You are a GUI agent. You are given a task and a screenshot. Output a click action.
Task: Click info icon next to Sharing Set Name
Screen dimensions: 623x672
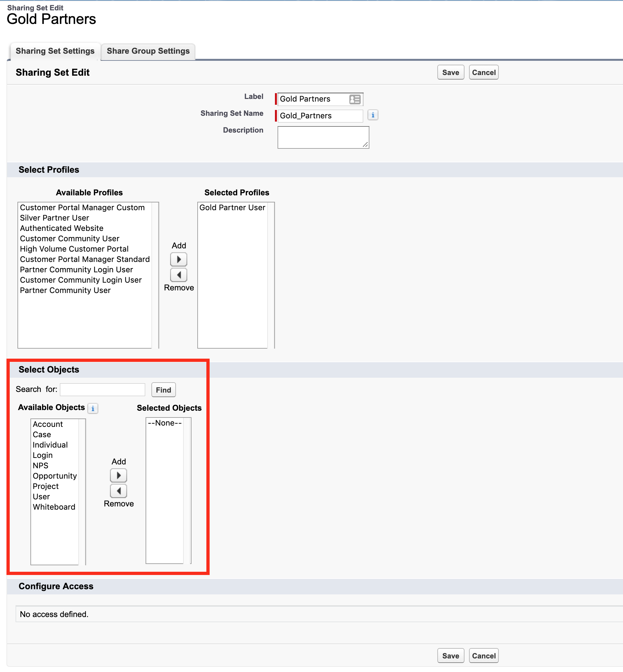coord(373,115)
